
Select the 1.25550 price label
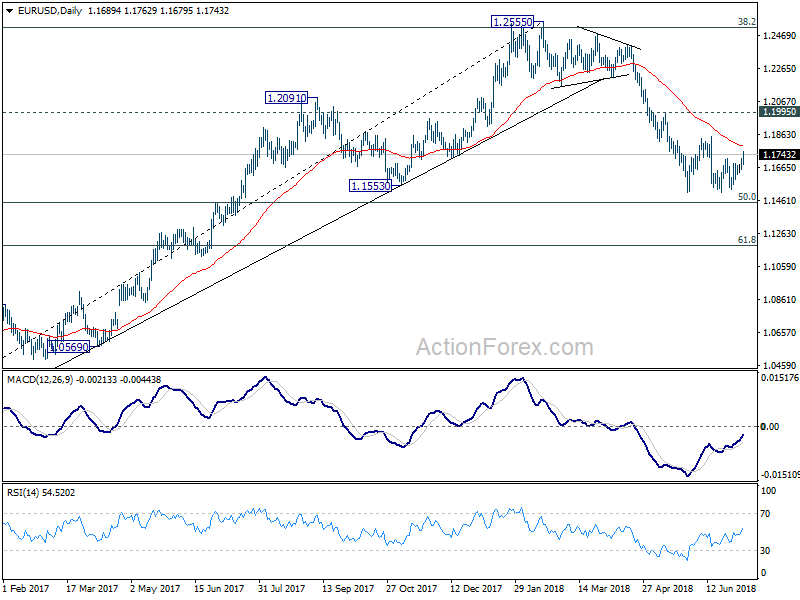(x=513, y=22)
